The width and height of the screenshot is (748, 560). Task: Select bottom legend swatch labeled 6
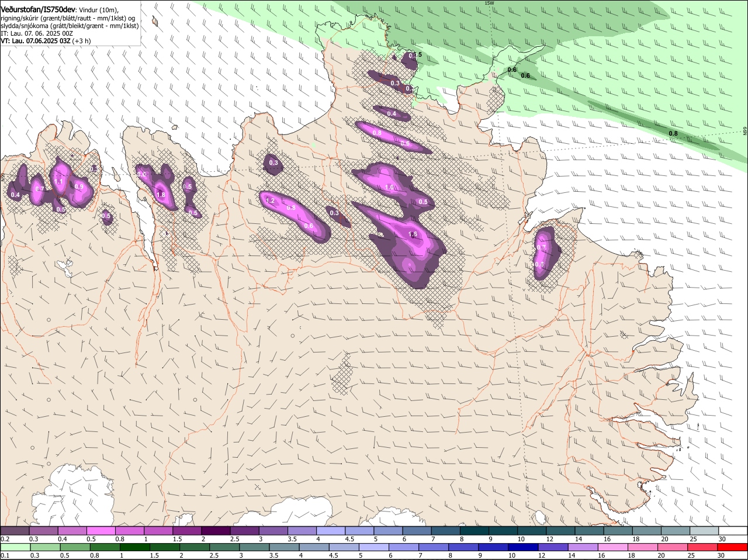click(404, 547)
